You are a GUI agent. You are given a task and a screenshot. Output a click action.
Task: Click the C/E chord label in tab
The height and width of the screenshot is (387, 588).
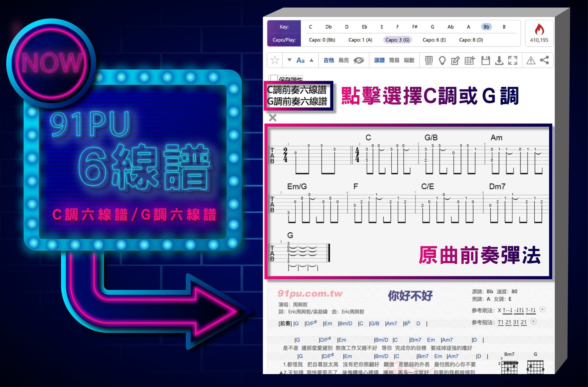(427, 186)
